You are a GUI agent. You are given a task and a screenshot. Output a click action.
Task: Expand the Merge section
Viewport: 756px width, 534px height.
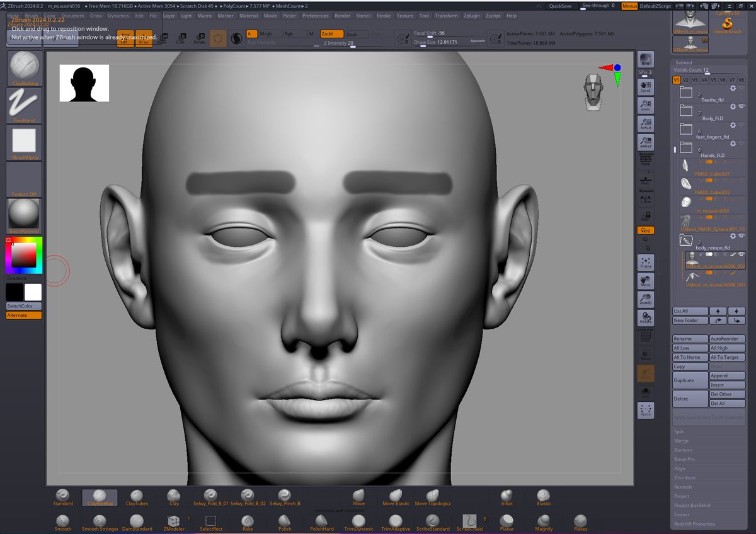pos(682,441)
